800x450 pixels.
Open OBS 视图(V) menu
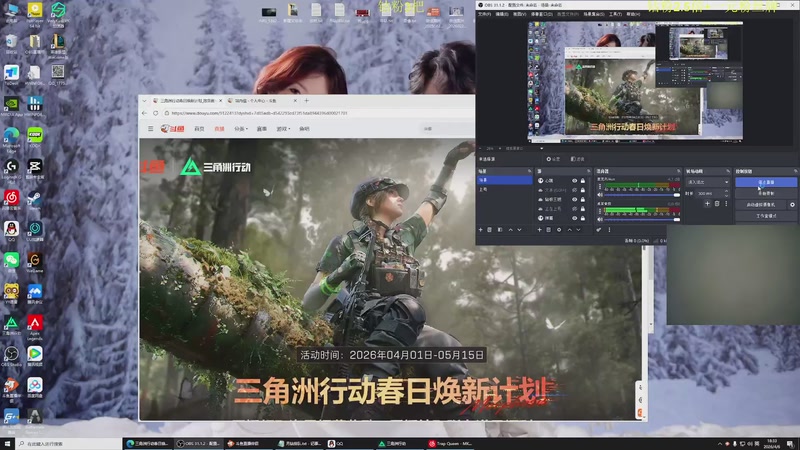(x=519, y=14)
